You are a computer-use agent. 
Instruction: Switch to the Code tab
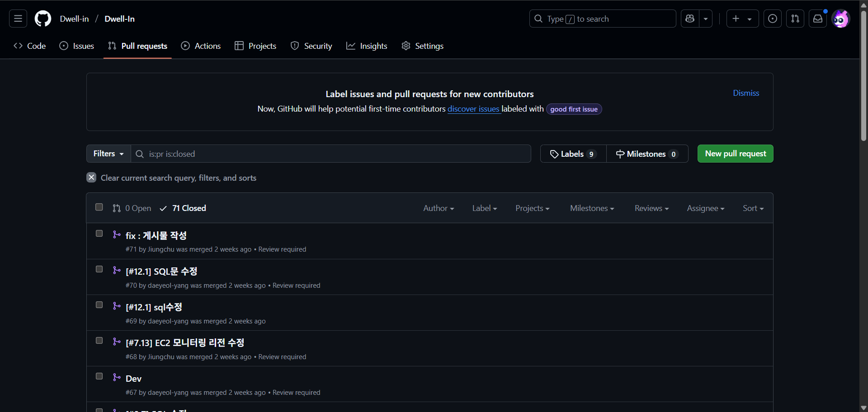tap(30, 46)
